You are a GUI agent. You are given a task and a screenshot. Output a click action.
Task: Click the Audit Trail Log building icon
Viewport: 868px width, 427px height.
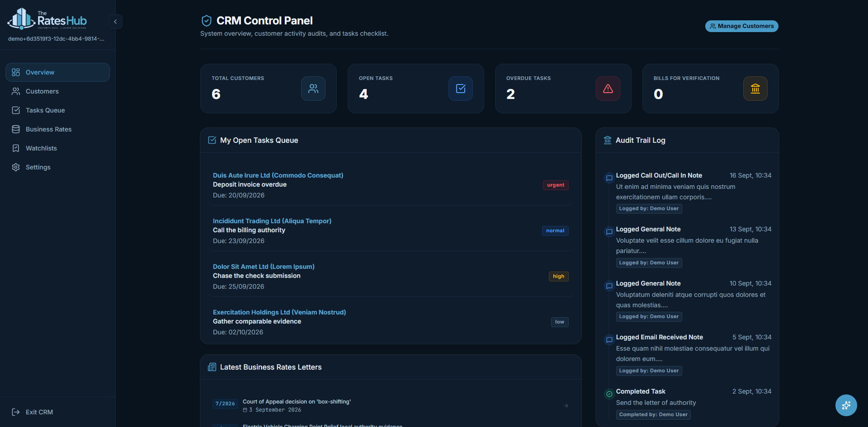click(x=608, y=140)
